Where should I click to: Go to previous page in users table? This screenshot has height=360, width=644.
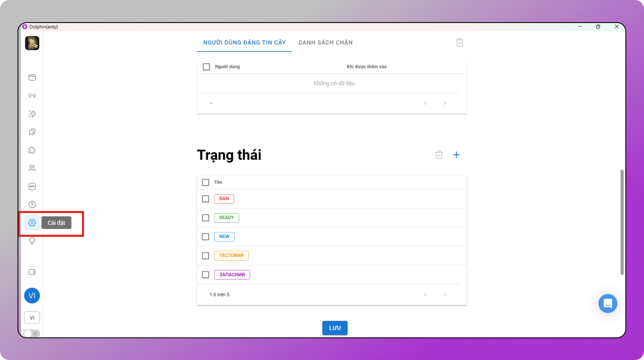pos(425,103)
